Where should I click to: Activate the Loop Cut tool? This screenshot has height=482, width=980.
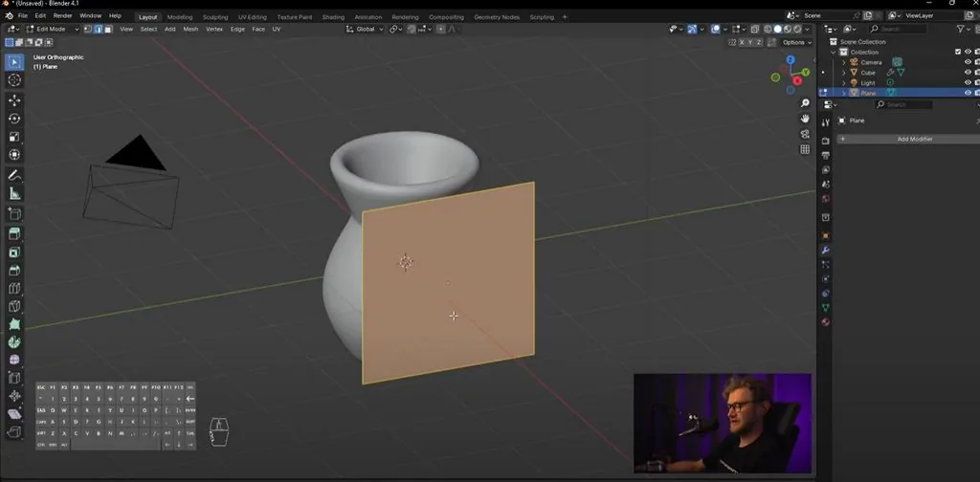[x=14, y=289]
